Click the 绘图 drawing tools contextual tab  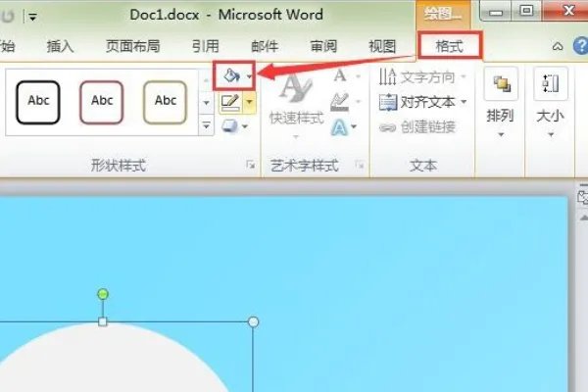(443, 15)
